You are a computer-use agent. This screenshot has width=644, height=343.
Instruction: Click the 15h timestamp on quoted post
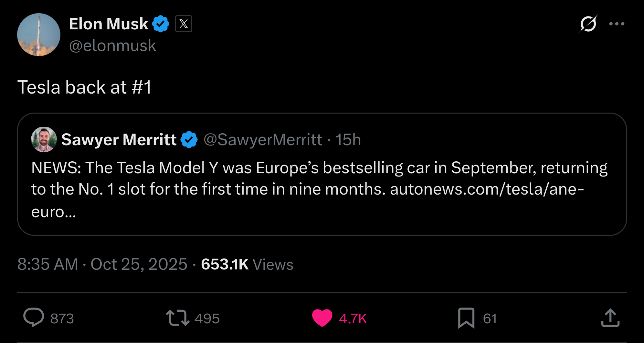click(348, 140)
